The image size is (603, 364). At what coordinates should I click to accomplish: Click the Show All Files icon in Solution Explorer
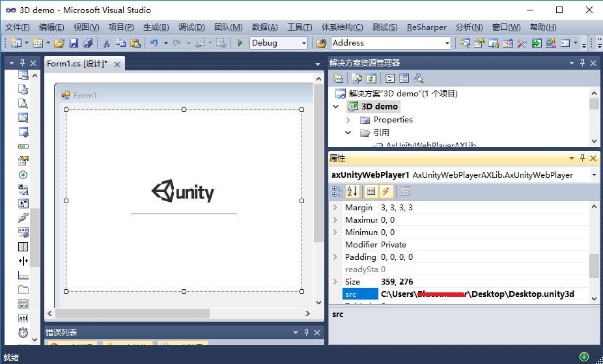356,78
